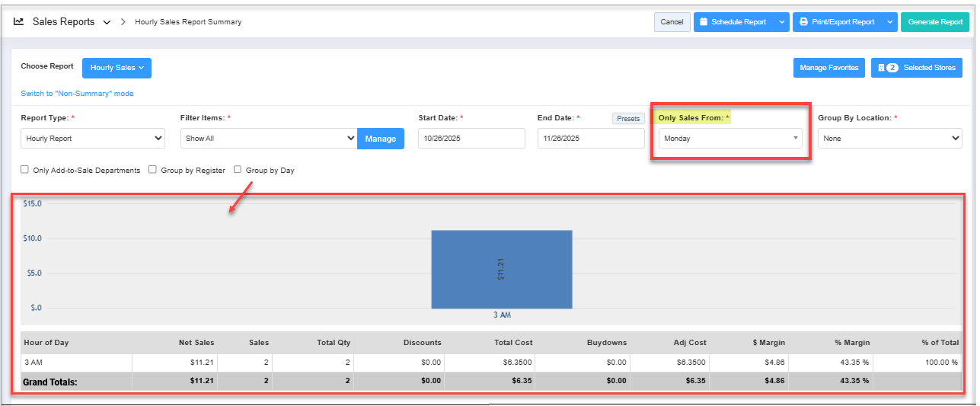Open the Filter Items Show All dropdown

pyautogui.click(x=268, y=139)
